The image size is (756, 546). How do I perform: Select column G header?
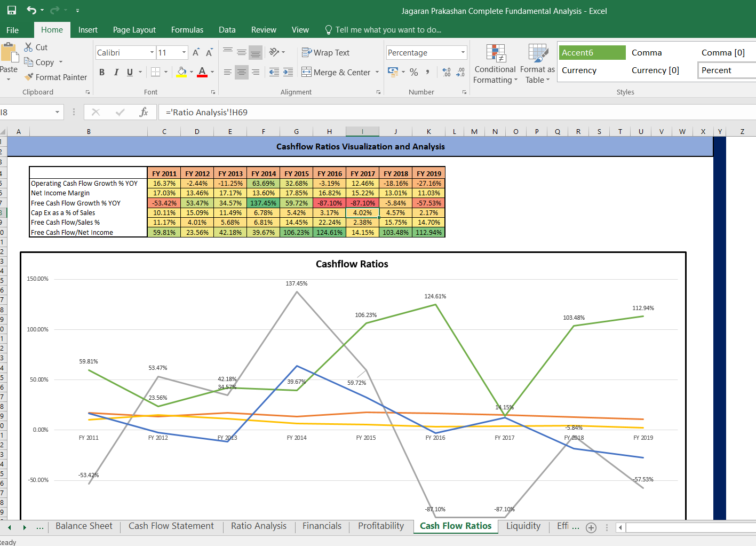pos(296,131)
